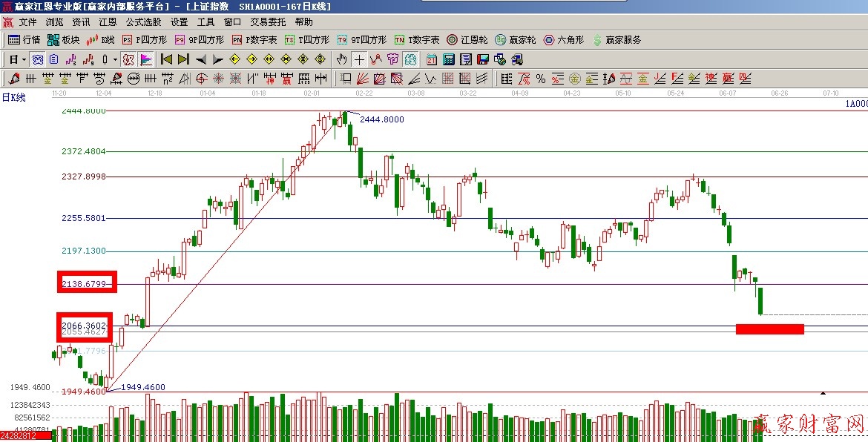Viewport: 868px width, 442px height.
Task: Open the 六角形 hexagon chart tool
Action: [x=564, y=40]
